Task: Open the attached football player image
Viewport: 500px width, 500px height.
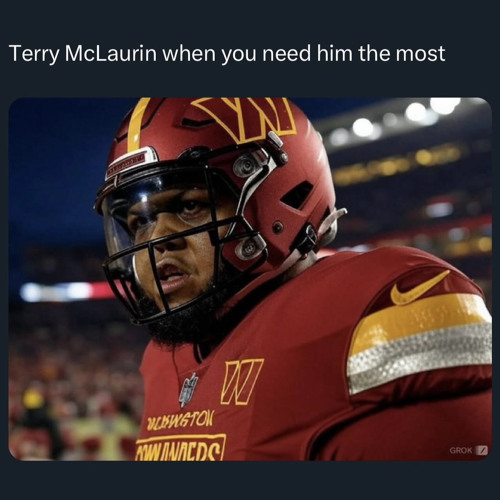Action: coord(250,279)
